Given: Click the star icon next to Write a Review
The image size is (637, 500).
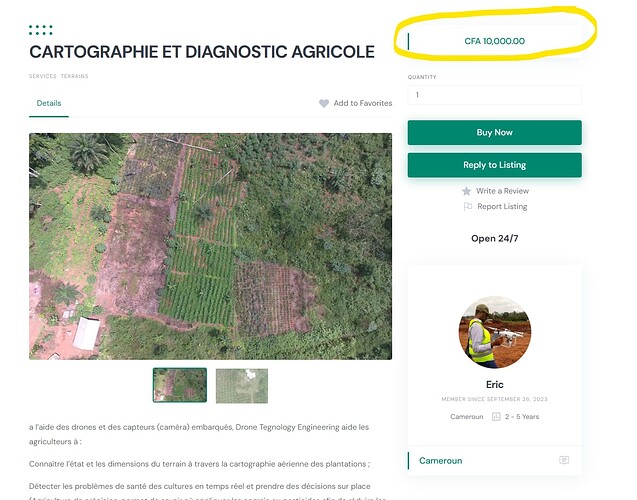Looking at the screenshot, I should 466,191.
